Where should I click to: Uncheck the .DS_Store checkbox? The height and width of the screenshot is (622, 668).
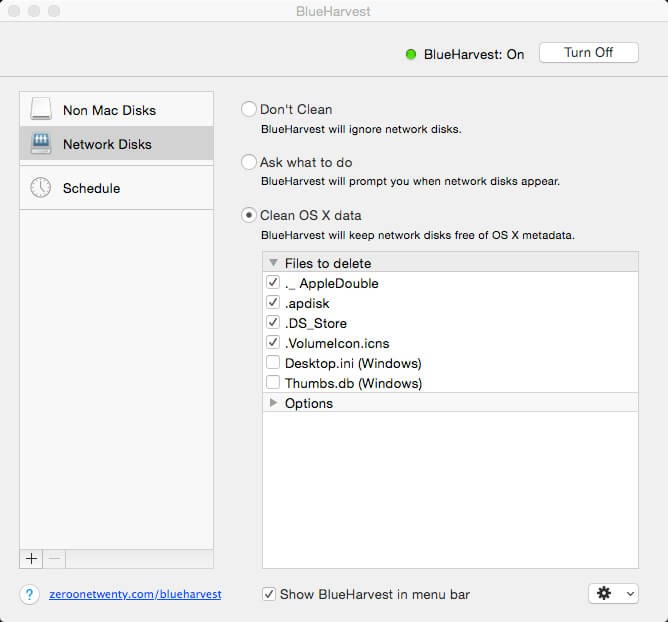click(x=273, y=323)
